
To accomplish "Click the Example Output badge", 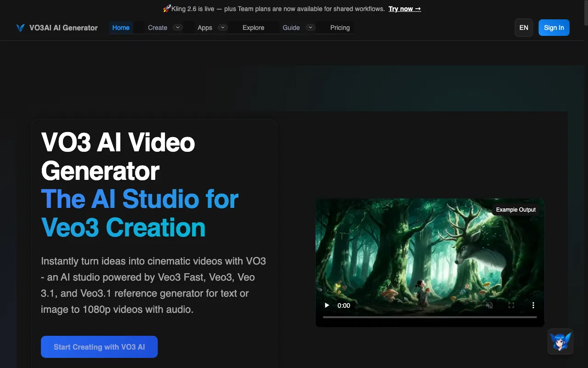I will coord(516,210).
